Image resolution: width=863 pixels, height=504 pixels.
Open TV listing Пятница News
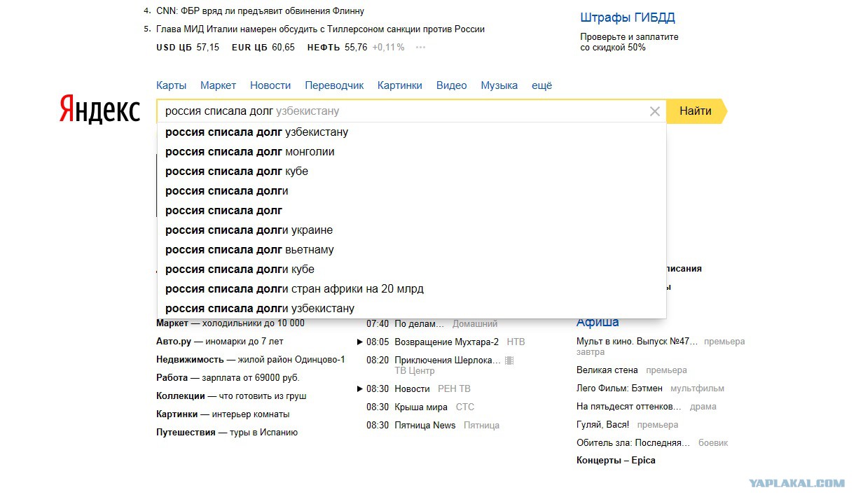[424, 425]
